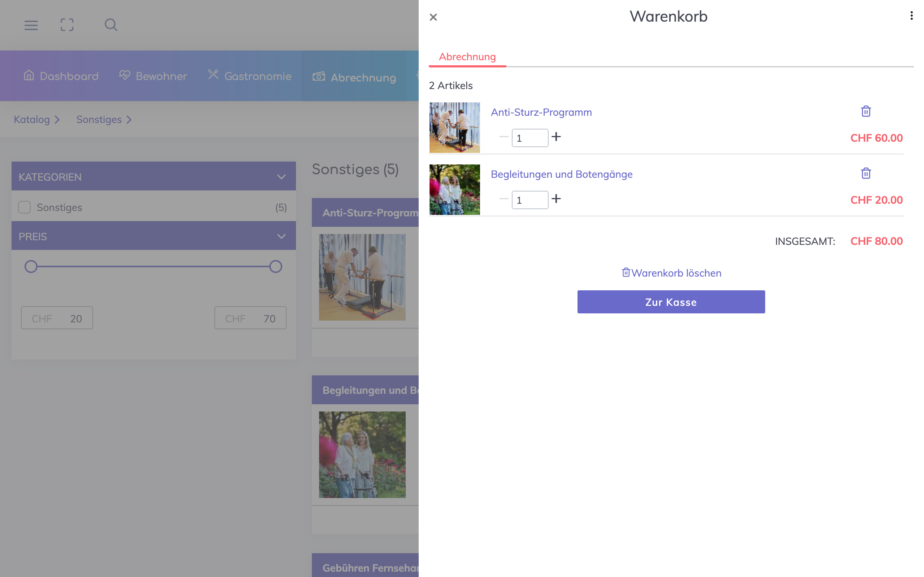Check the Sonstiges category checkbox
The height and width of the screenshot is (577, 924).
point(25,207)
